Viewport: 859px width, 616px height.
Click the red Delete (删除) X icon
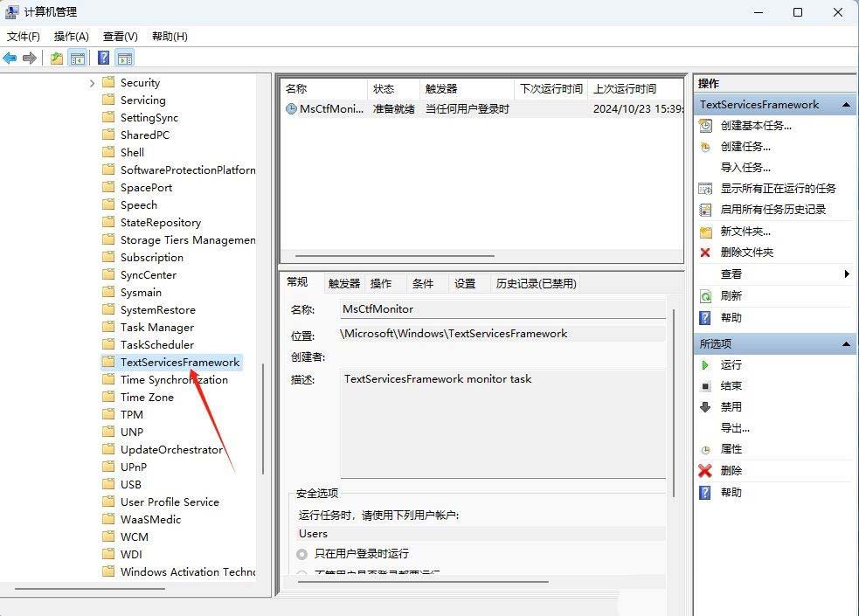point(705,470)
